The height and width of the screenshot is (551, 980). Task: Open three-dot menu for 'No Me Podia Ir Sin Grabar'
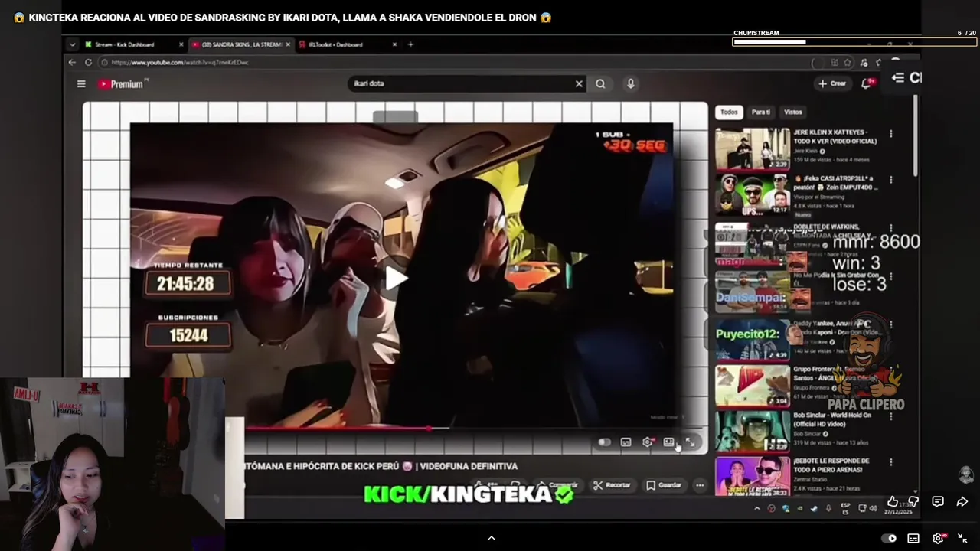click(x=890, y=275)
